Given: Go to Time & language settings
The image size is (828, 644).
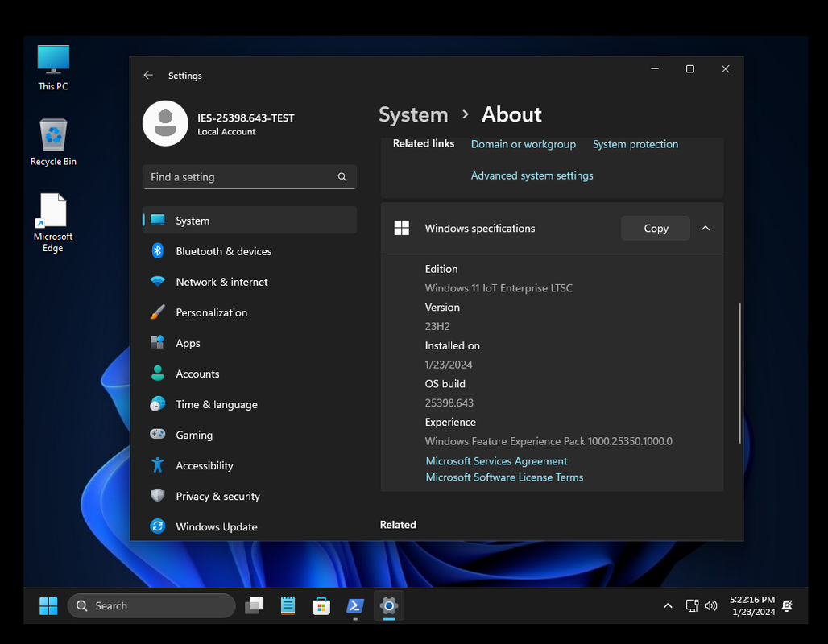Looking at the screenshot, I should pyautogui.click(x=217, y=404).
